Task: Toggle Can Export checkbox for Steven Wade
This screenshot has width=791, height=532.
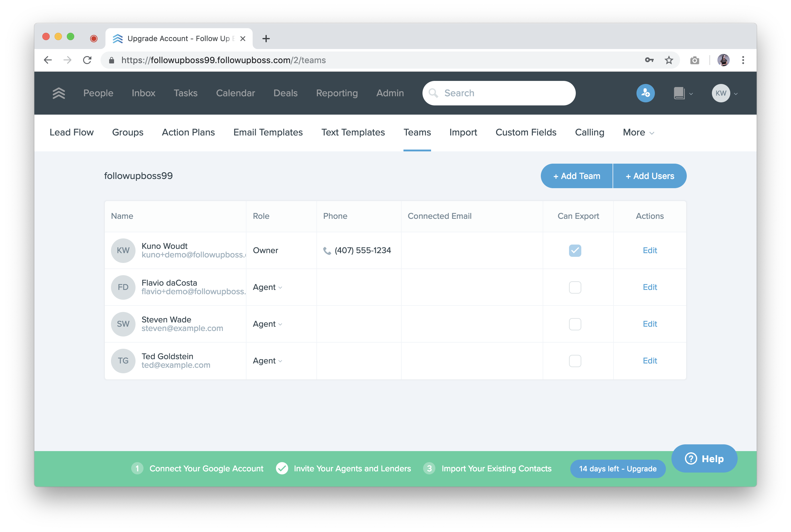Action: point(575,324)
